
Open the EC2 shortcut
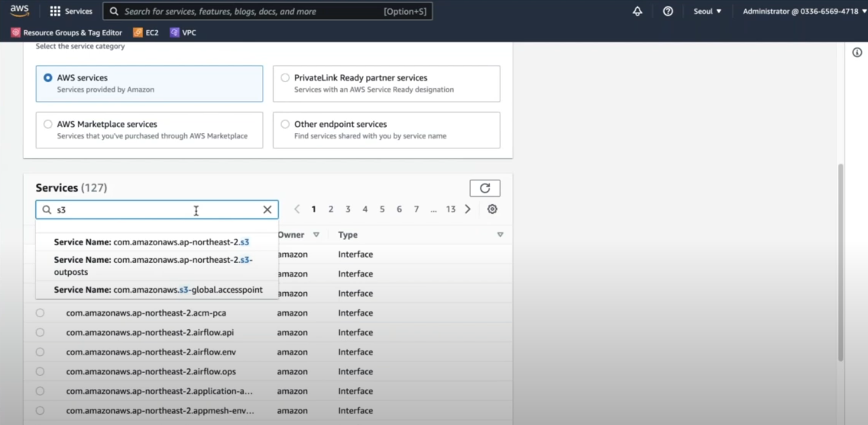[146, 33]
